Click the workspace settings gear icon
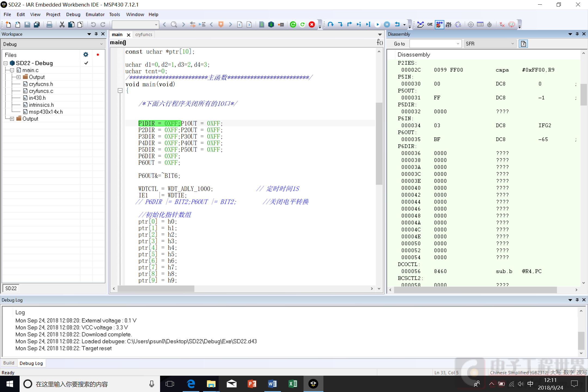Image resolution: width=588 pixels, height=392 pixels. pos(86,54)
